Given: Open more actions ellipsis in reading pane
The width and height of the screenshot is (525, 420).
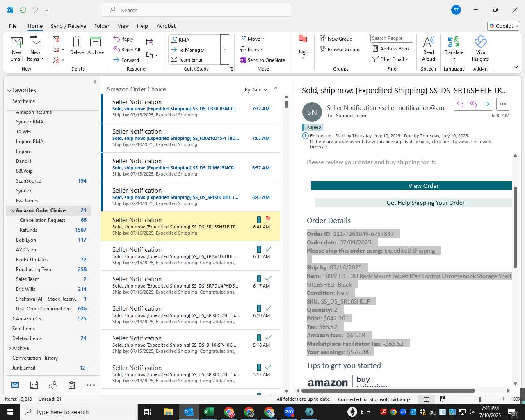Looking at the screenshot, I should (x=503, y=104).
